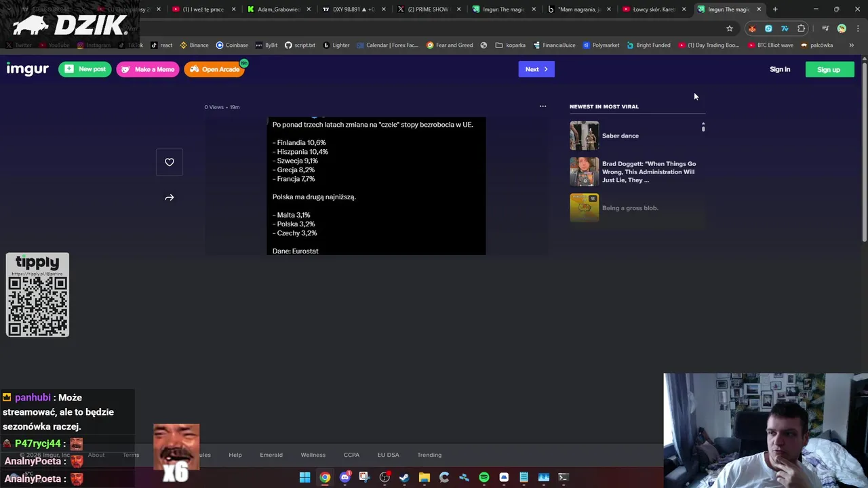Viewport: 868px width, 488px height.
Task: Open the Chrome extensions puzzle icon
Action: [802, 28]
